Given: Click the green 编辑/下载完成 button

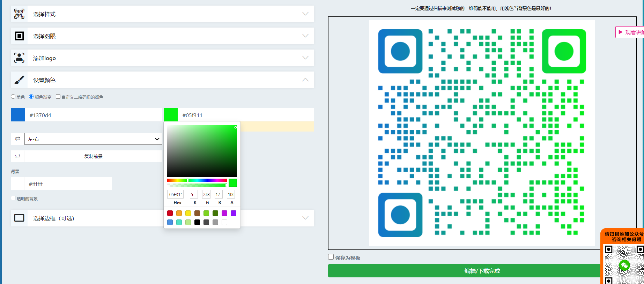Looking at the screenshot, I should point(482,271).
